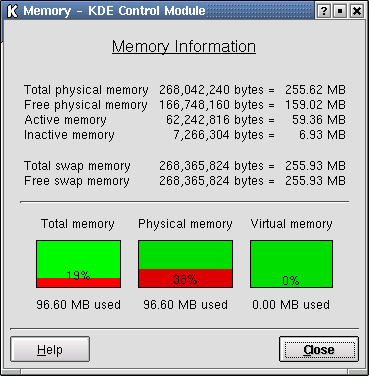The width and height of the screenshot is (369, 376).
Task: Click the Total swap memory row label
Action: pos(77,166)
